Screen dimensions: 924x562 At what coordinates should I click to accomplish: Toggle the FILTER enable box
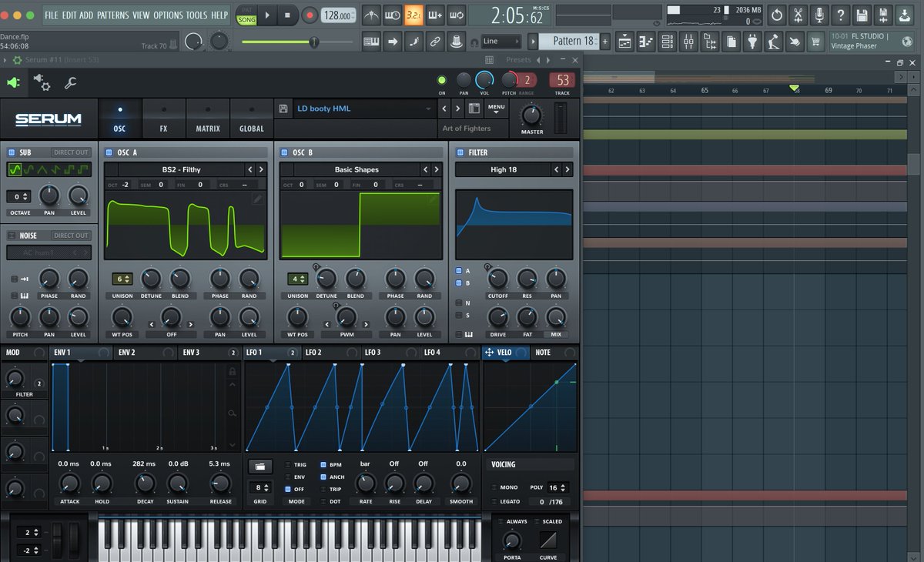[x=460, y=152]
